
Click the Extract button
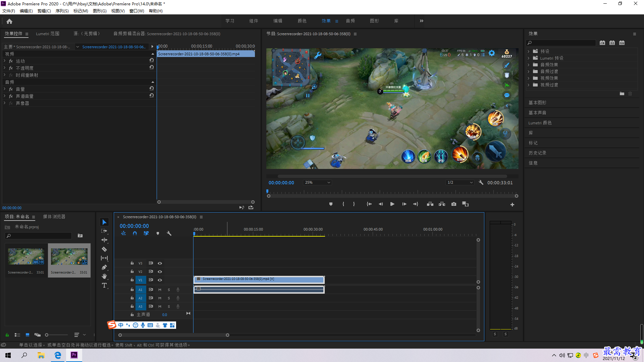(442, 204)
